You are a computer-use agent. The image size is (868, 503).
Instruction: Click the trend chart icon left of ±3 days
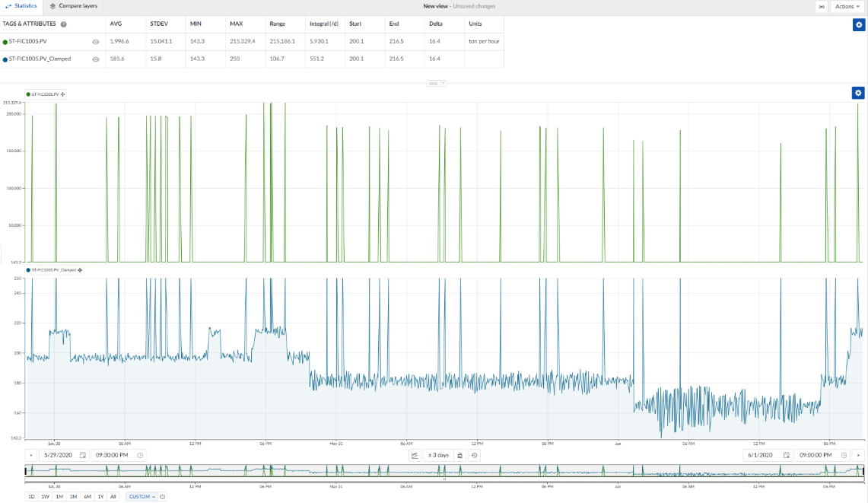[415, 455]
